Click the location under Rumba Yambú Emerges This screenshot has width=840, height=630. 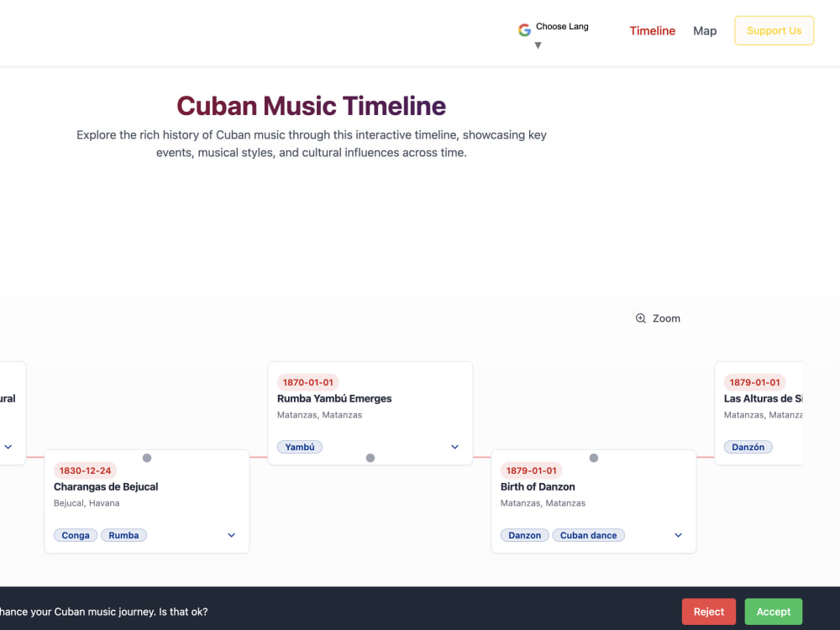(x=319, y=415)
